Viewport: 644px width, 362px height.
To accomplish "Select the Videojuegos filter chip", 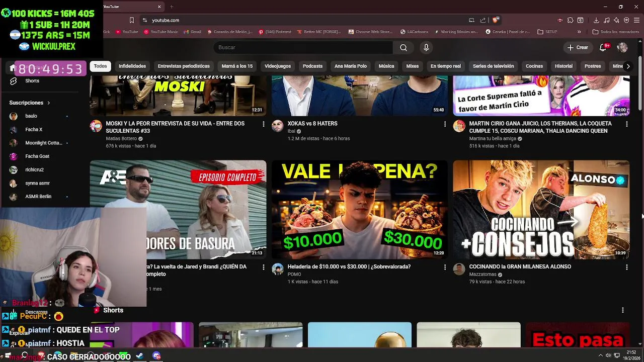I will coord(278,66).
